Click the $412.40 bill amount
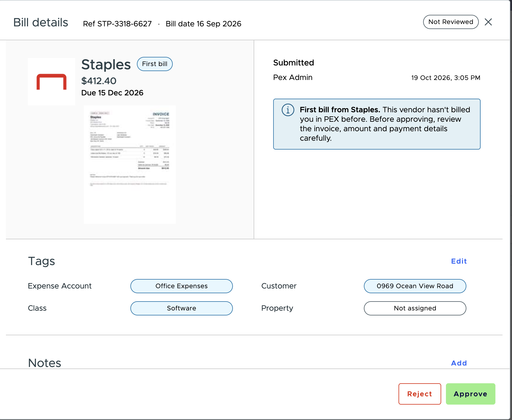This screenshot has width=512, height=420. (x=99, y=81)
